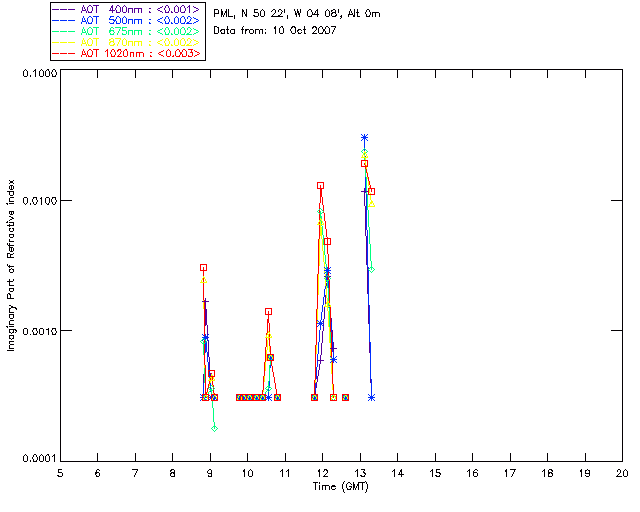Click the purple dashed line legend swatch
The height and width of the screenshot is (512, 640).
64,9
